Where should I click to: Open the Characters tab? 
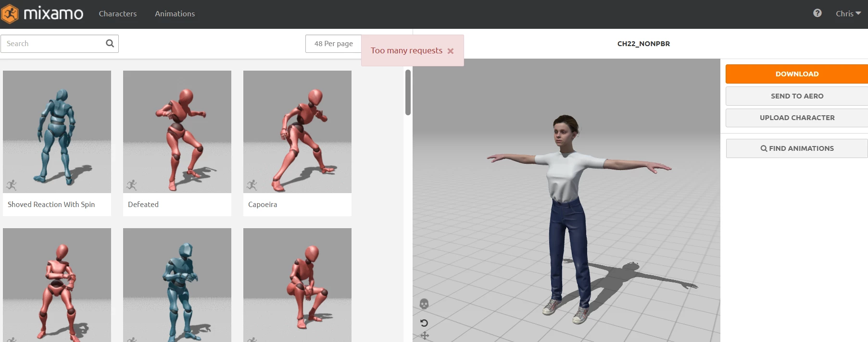pyautogui.click(x=118, y=13)
